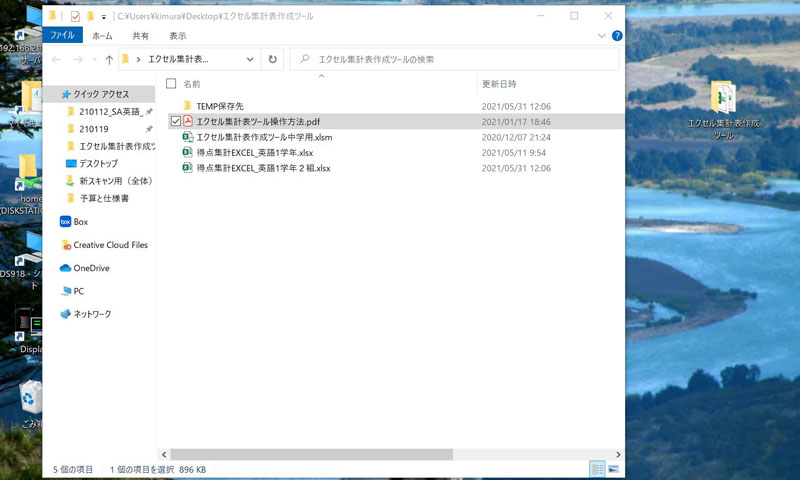The width and height of the screenshot is (800, 480).
Task: Click the TEMP保存先 folder icon
Action: [x=187, y=106]
